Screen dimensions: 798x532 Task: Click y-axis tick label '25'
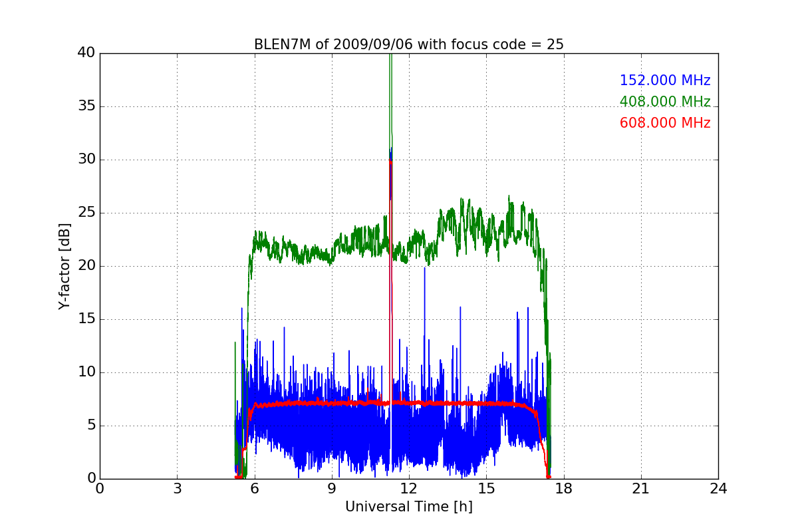click(86, 213)
